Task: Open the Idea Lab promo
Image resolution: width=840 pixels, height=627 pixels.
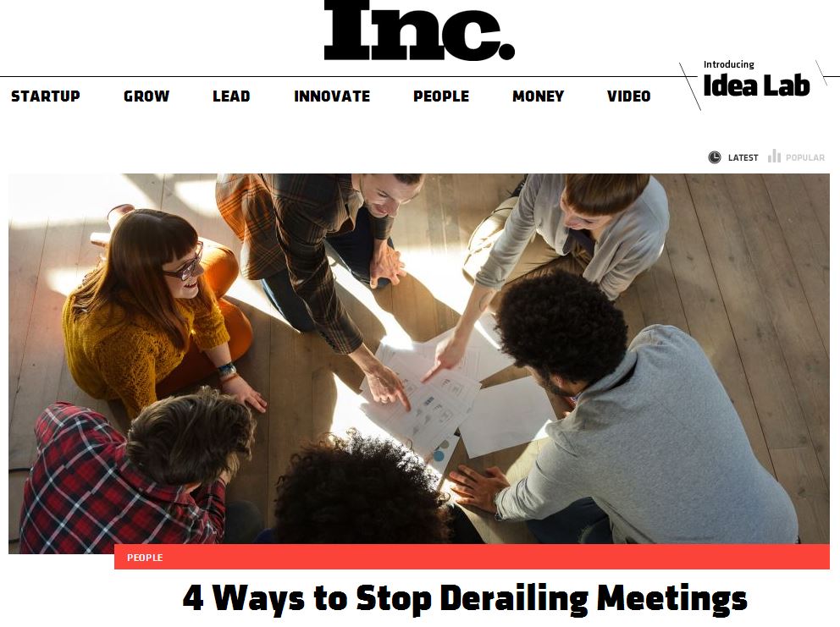Action: click(756, 85)
